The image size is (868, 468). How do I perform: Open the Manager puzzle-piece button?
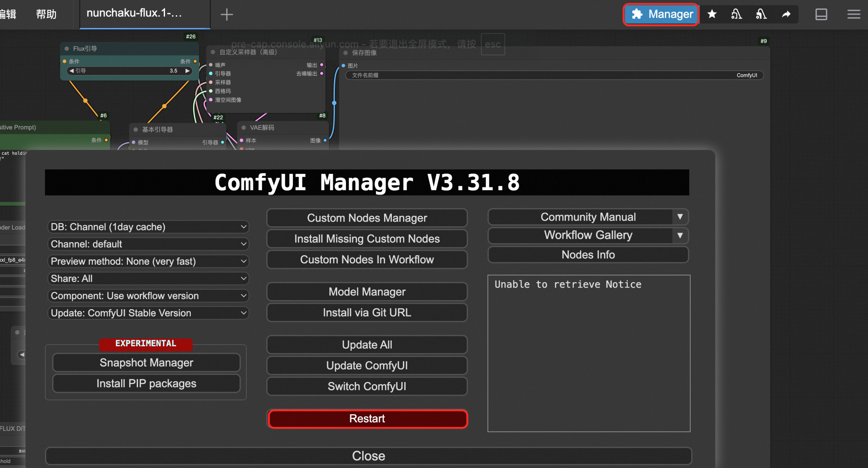coord(661,14)
